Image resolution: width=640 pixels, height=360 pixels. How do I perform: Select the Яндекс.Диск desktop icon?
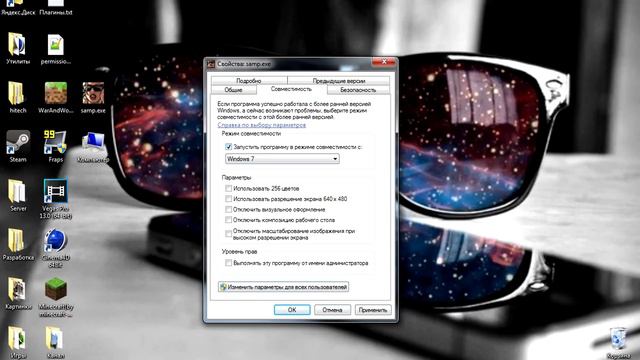click(x=18, y=8)
